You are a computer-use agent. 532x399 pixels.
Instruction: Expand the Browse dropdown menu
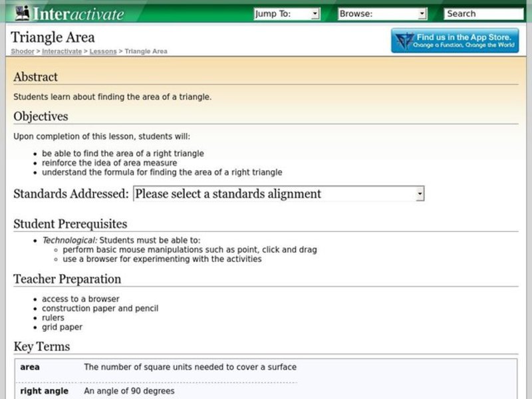[382, 13]
